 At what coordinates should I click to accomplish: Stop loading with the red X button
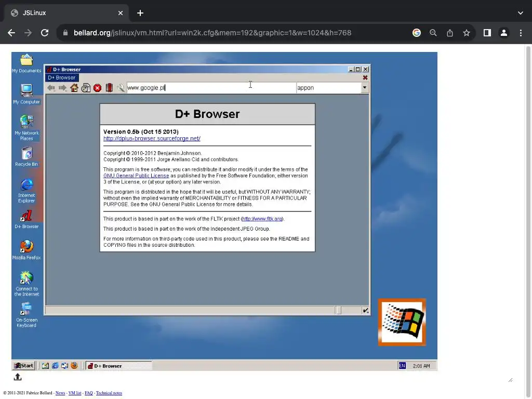coord(97,88)
